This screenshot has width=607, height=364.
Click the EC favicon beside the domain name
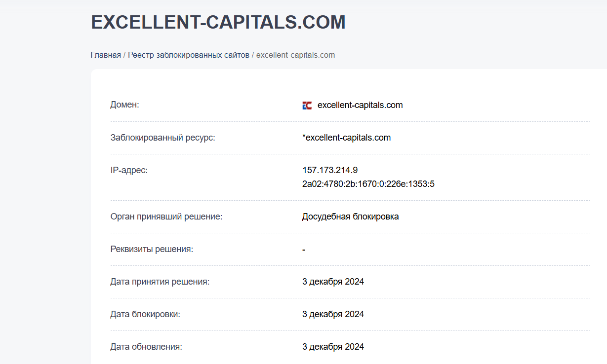click(307, 105)
